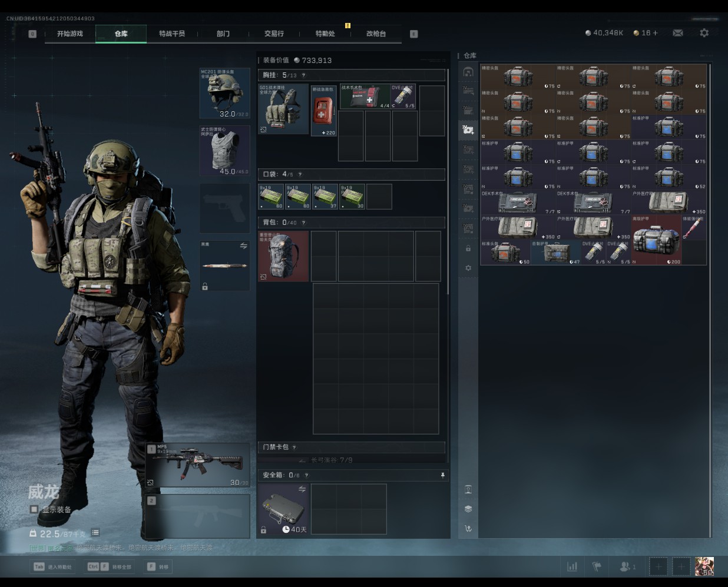Screen dimensions: 728x587
Task: Click the flag icon in bottom bar
Action: click(x=597, y=566)
